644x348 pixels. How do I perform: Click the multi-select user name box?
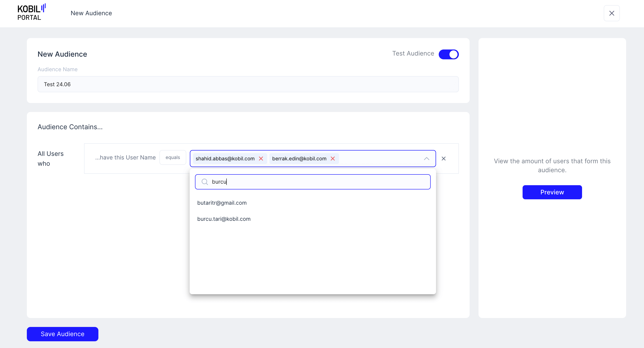[x=380, y=159]
